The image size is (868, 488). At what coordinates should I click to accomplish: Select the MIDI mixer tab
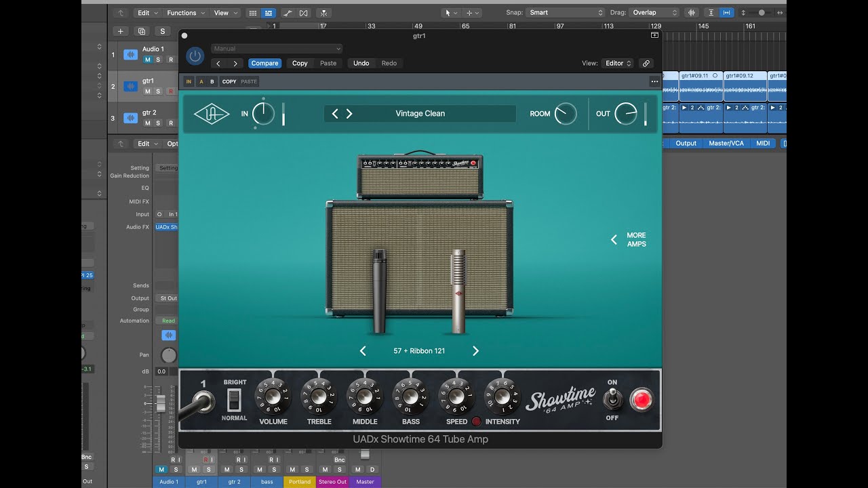[x=763, y=143]
